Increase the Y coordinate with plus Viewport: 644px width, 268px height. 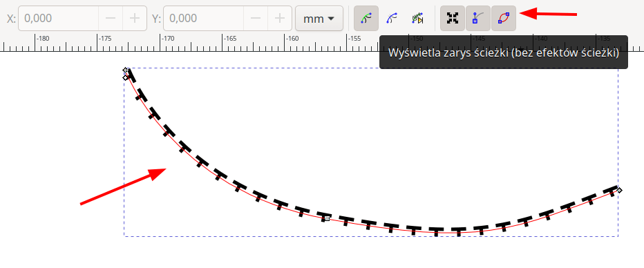[280, 19]
